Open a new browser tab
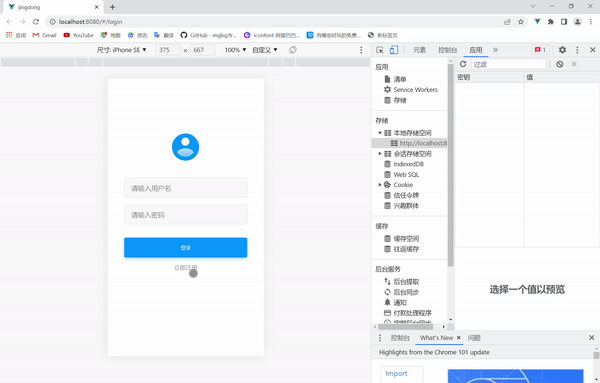This screenshot has width=600, height=383. [x=112, y=7]
